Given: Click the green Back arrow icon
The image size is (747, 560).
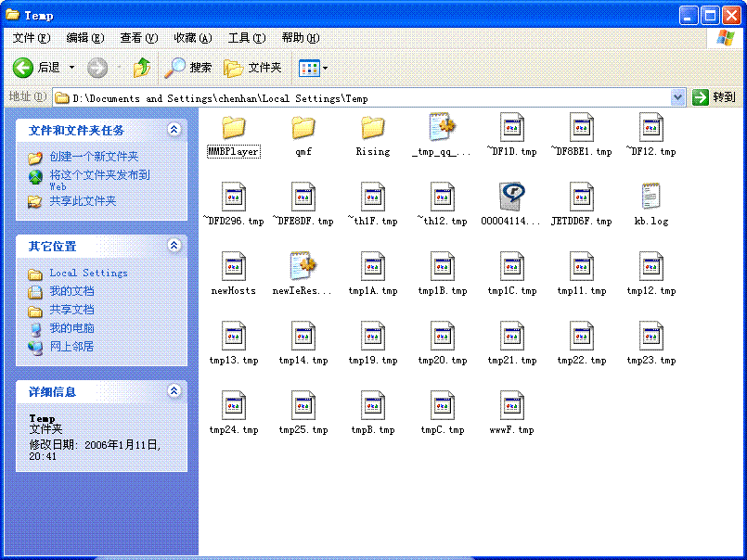Looking at the screenshot, I should [x=23, y=68].
